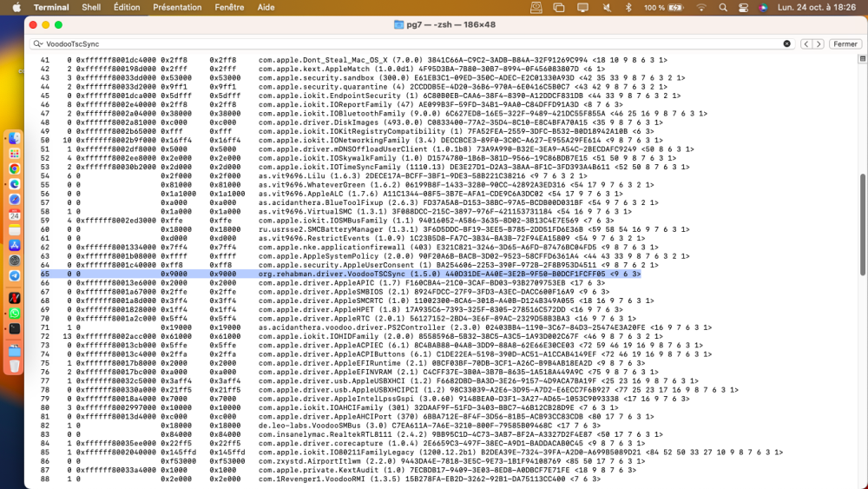
Task: Click the folder proxy icon in the title bar
Action: point(398,24)
